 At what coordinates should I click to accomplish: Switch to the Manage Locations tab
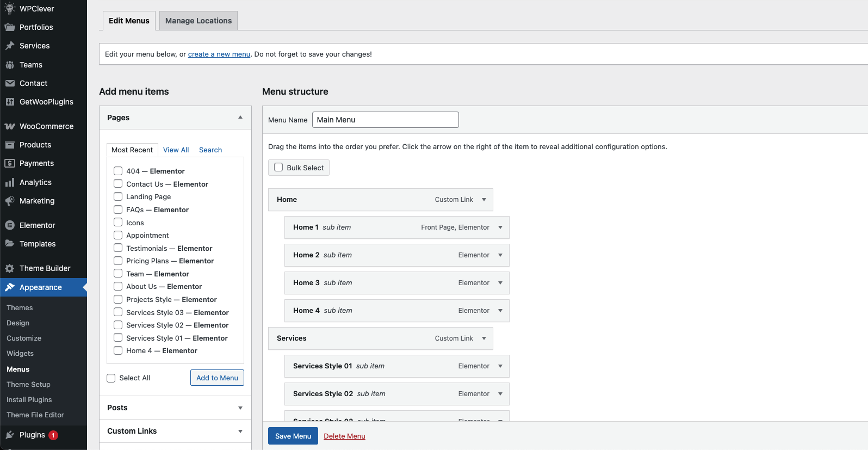coord(199,21)
